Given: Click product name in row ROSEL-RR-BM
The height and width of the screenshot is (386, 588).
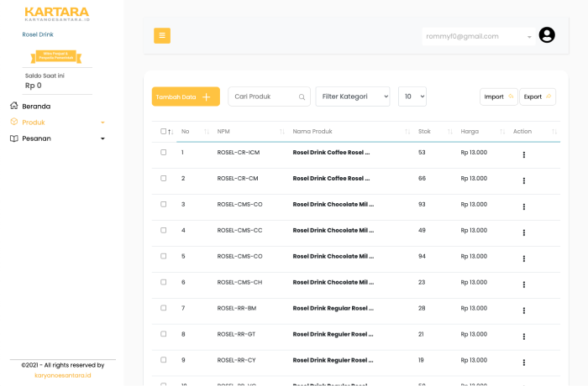Looking at the screenshot, I should (333, 308).
